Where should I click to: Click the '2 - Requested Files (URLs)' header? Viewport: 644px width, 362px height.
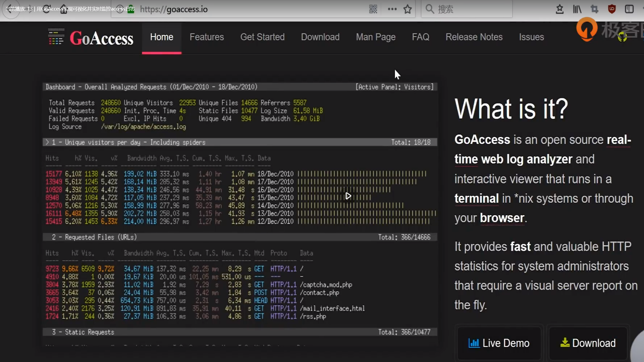click(x=240, y=237)
